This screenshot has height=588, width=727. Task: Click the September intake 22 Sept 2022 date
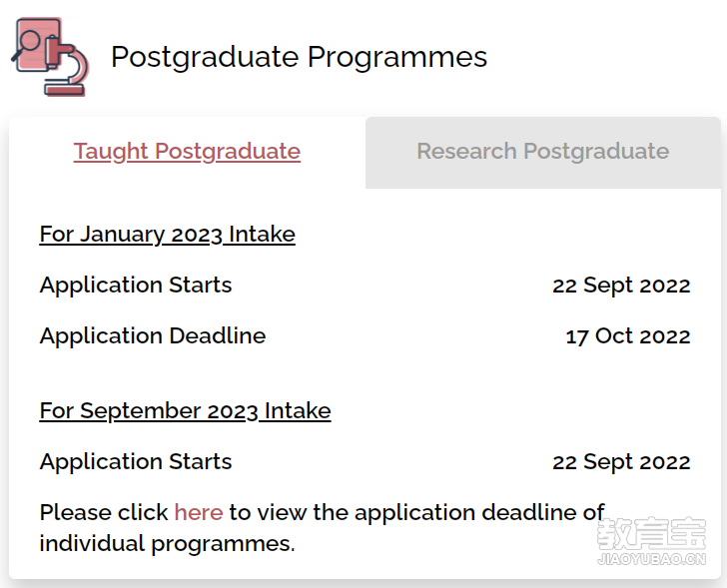click(x=621, y=462)
